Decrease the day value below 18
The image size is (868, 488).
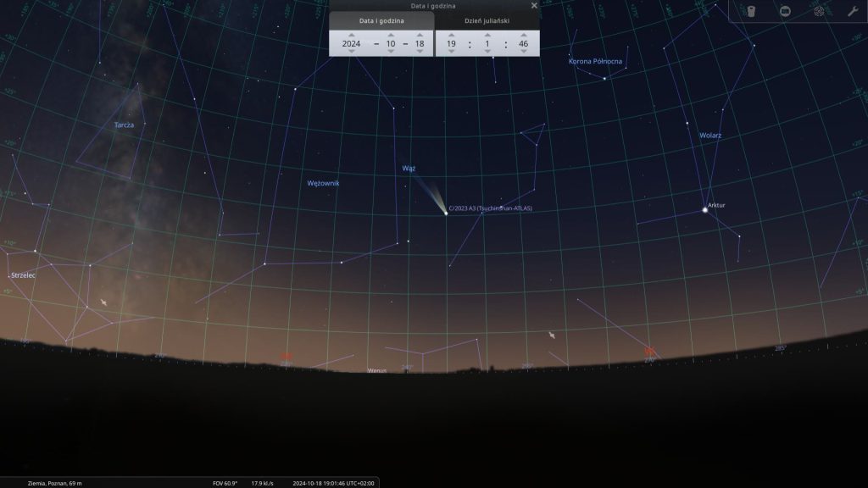point(419,51)
